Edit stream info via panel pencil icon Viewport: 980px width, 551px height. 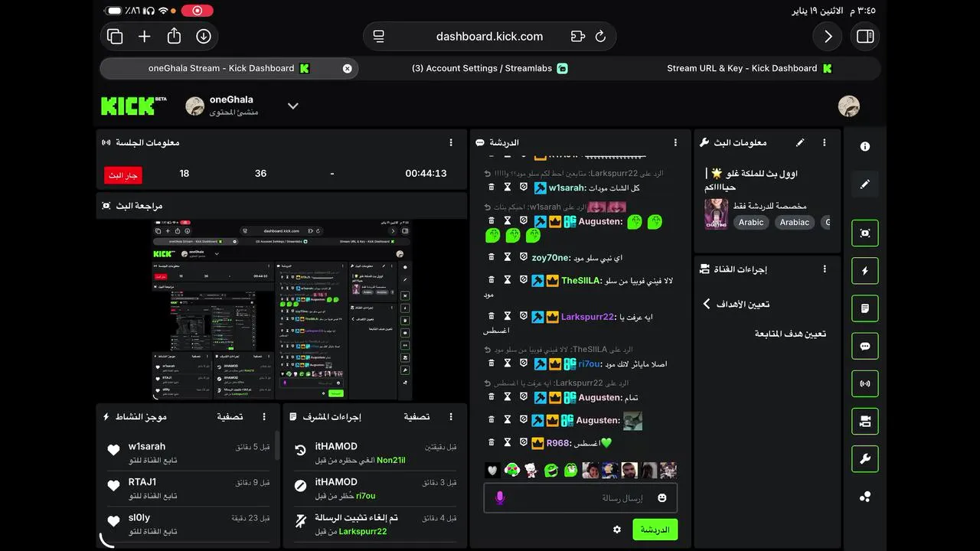click(x=800, y=142)
